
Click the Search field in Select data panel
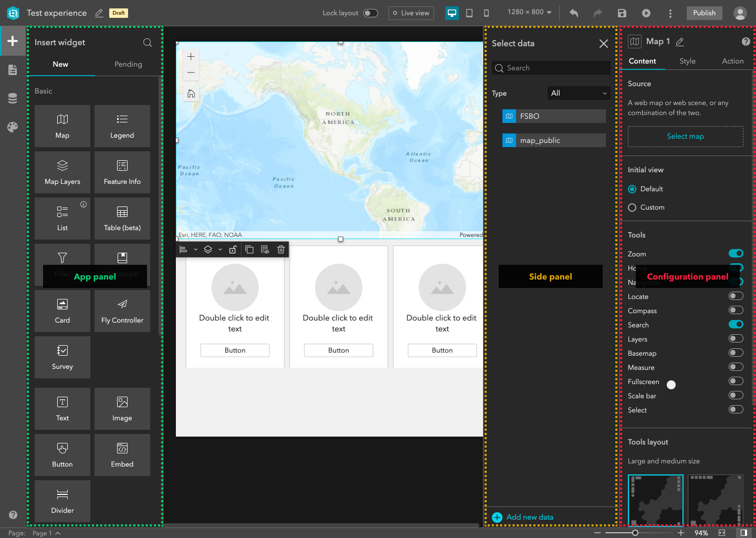550,68
